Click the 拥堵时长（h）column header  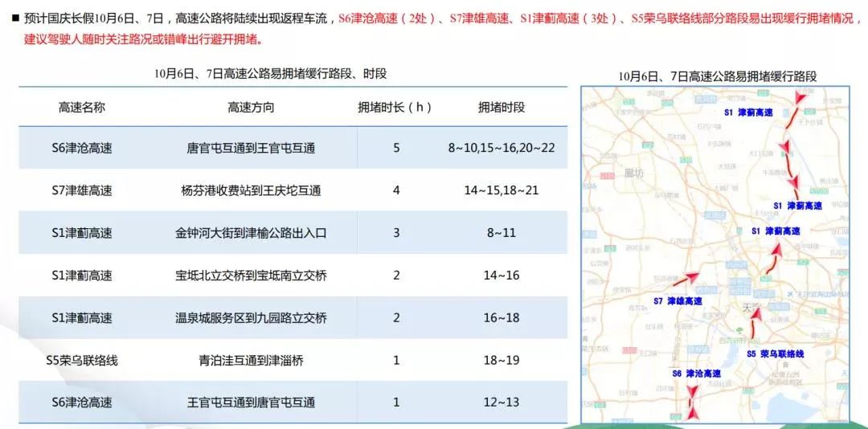click(395, 107)
